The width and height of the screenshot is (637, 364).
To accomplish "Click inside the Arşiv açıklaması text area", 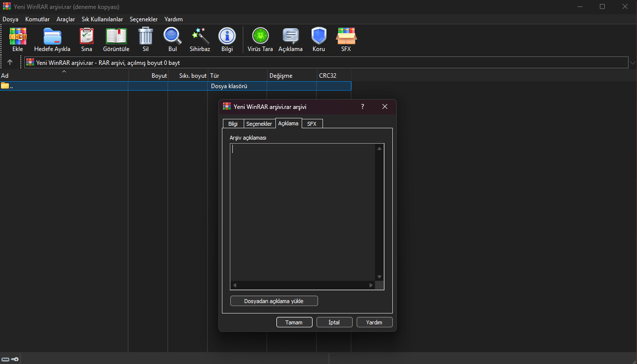I will click(303, 212).
